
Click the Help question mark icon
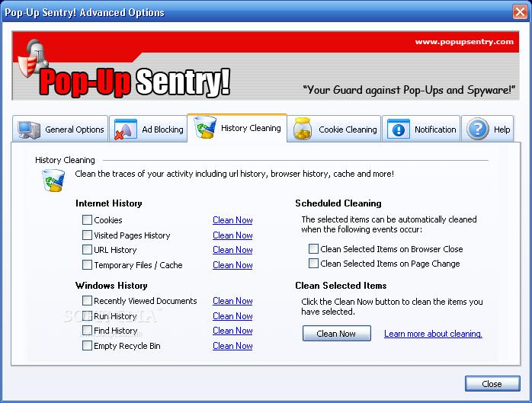[x=478, y=129]
